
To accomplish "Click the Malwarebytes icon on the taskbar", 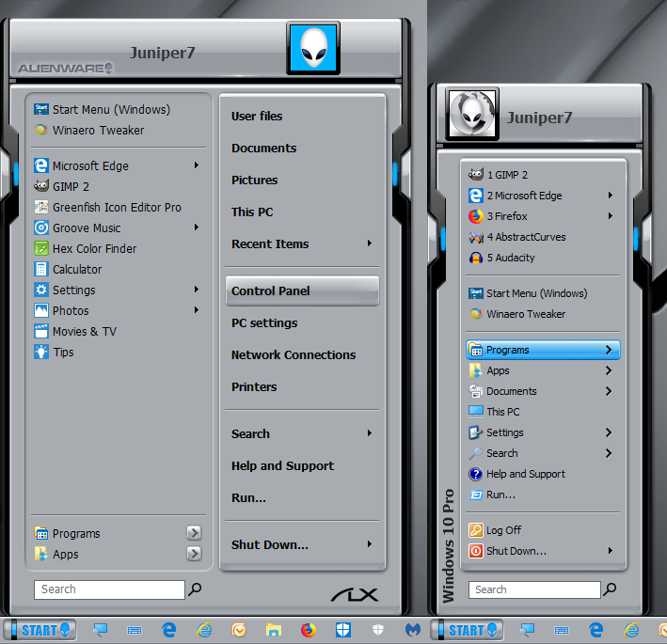I will pyautogui.click(x=412, y=630).
